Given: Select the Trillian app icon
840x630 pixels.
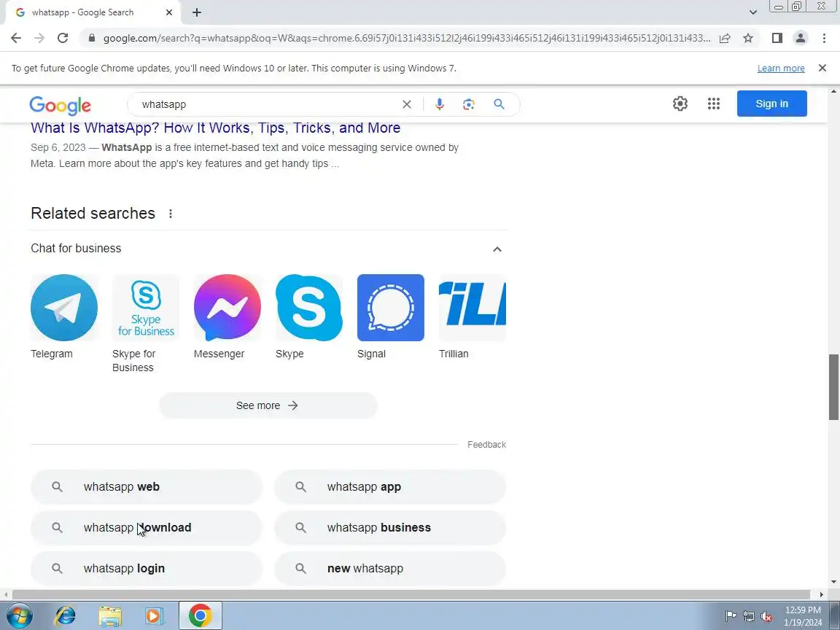Looking at the screenshot, I should point(472,308).
